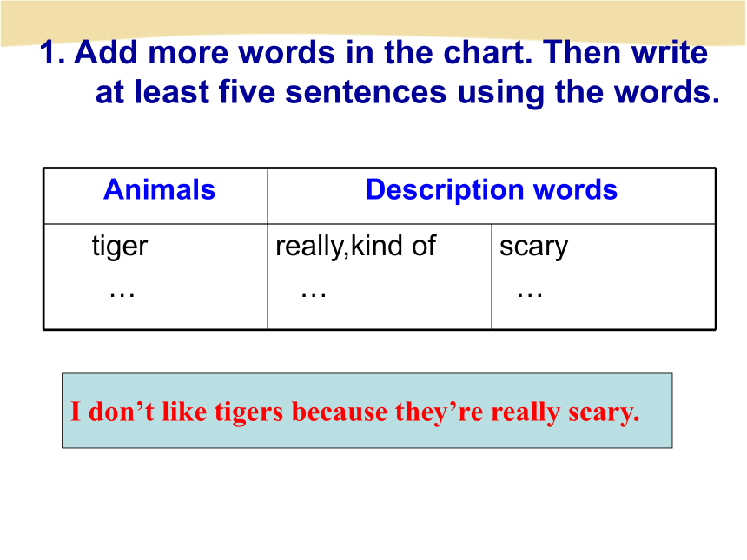Image resolution: width=747 pixels, height=560 pixels.
Task: Click the word 'because' in red sentence
Action: (340, 412)
